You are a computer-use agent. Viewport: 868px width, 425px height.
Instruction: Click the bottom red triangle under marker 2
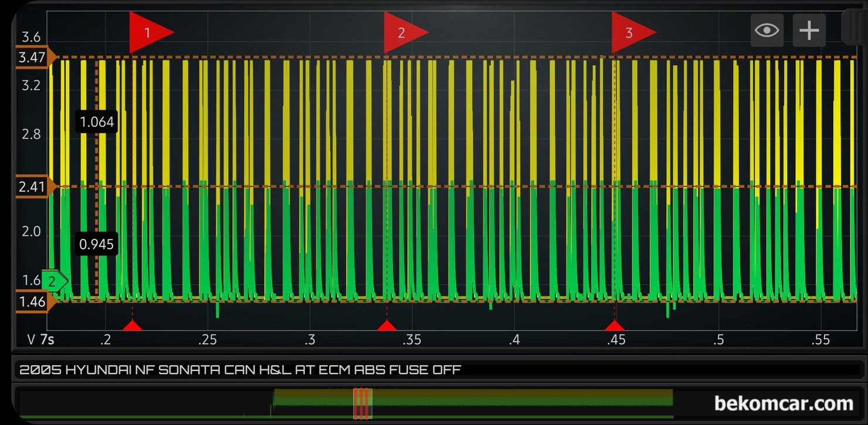pyautogui.click(x=386, y=325)
